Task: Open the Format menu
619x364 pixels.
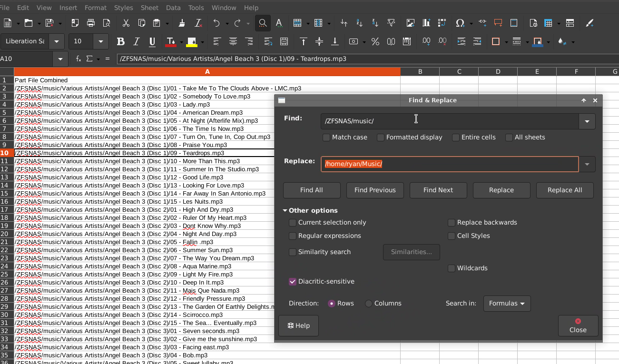Action: point(96,8)
